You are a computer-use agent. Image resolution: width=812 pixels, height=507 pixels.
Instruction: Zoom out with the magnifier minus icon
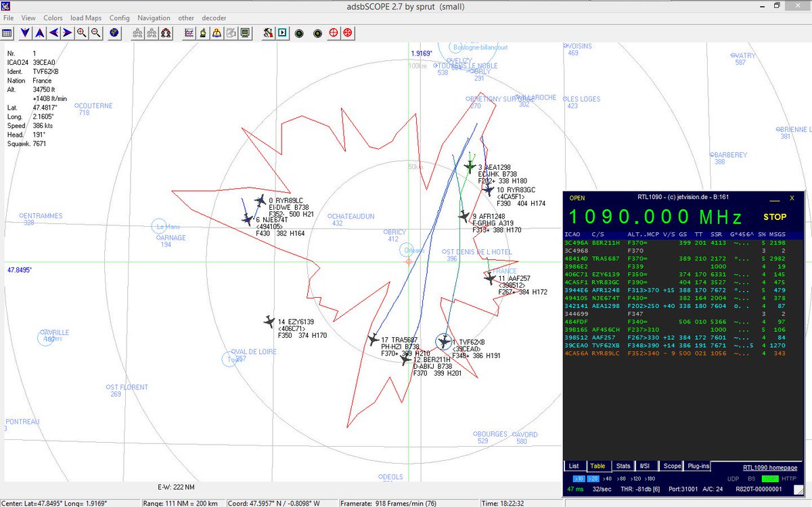pyautogui.click(x=96, y=32)
